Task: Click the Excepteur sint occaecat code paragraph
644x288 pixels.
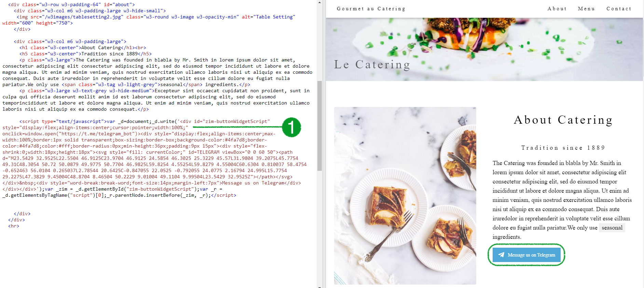Action: 156,100
